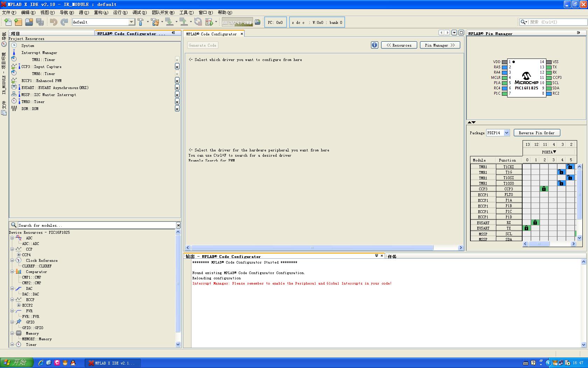Remove CCP3::Input Capture using its x icon
This screenshot has height=368, width=588.
point(177,67)
